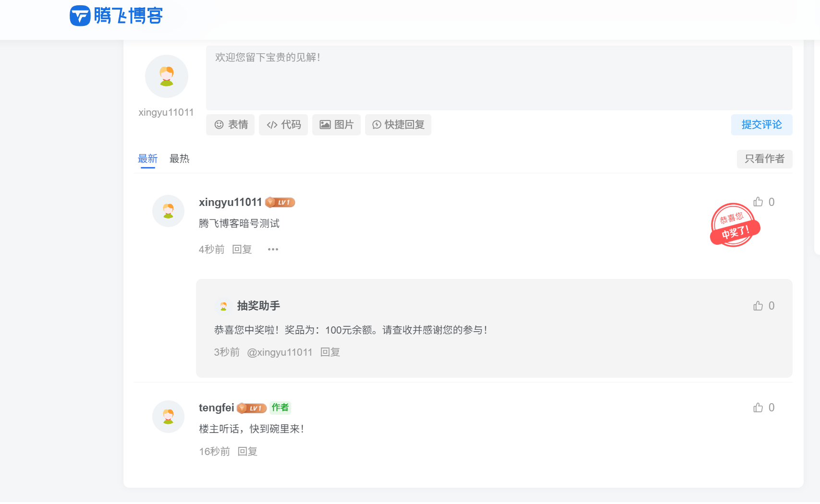Click the LV1 badge next to xingyu11011
Screen dimensions: 820x504
[280, 202]
